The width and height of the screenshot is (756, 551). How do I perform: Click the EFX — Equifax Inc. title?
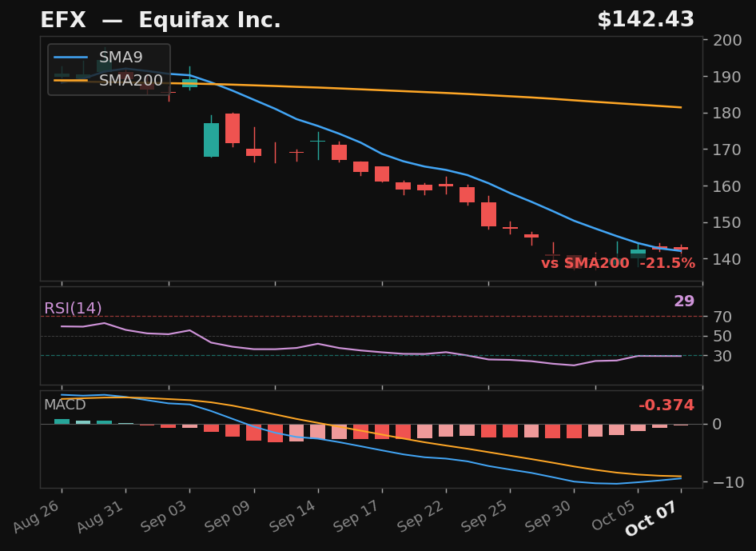[x=161, y=20]
